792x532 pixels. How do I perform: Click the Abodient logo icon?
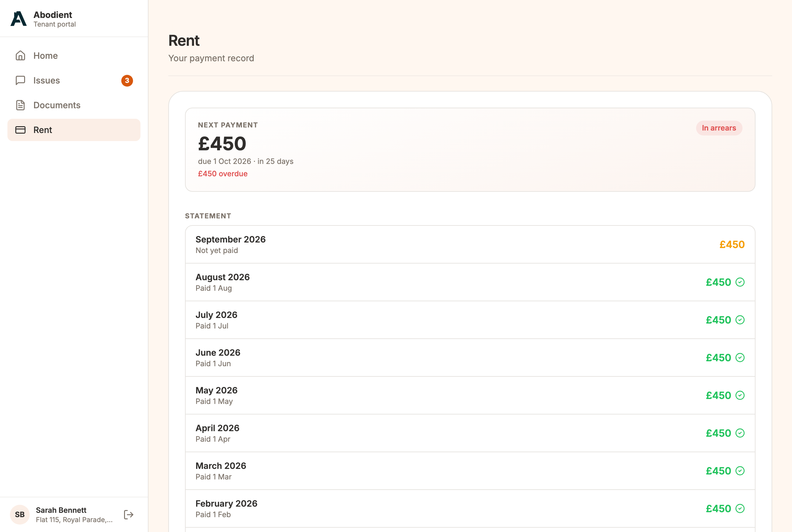point(19,19)
